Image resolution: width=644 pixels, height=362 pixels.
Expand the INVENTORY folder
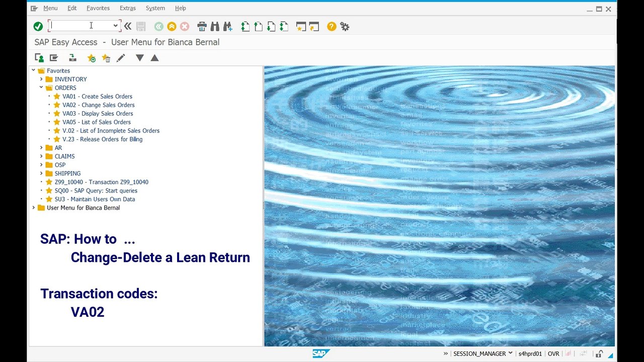(x=42, y=79)
